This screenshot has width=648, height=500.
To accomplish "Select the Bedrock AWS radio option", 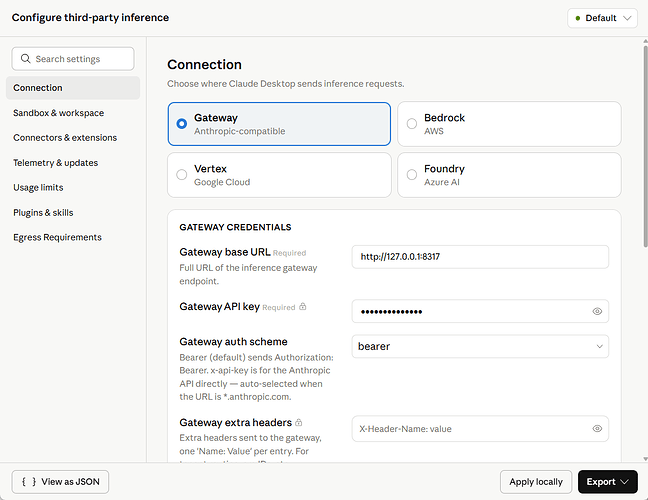I will coord(412,124).
